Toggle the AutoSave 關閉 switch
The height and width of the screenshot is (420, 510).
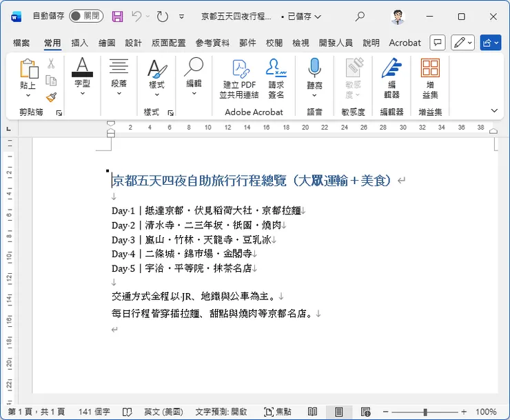click(x=86, y=16)
